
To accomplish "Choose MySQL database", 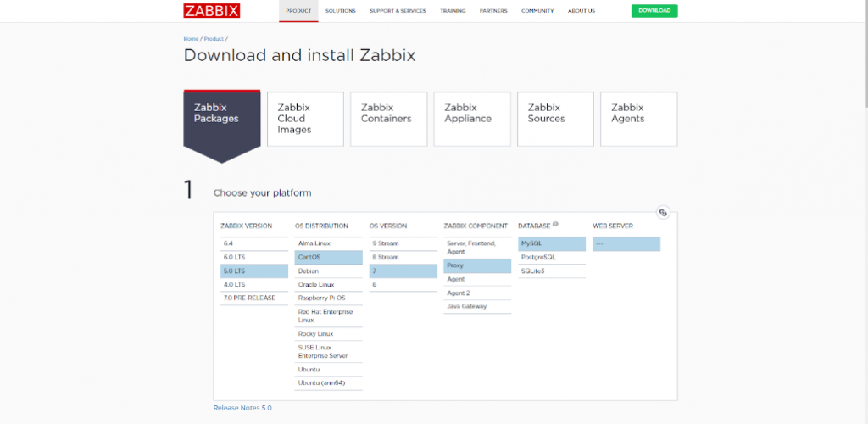I will click(552, 243).
